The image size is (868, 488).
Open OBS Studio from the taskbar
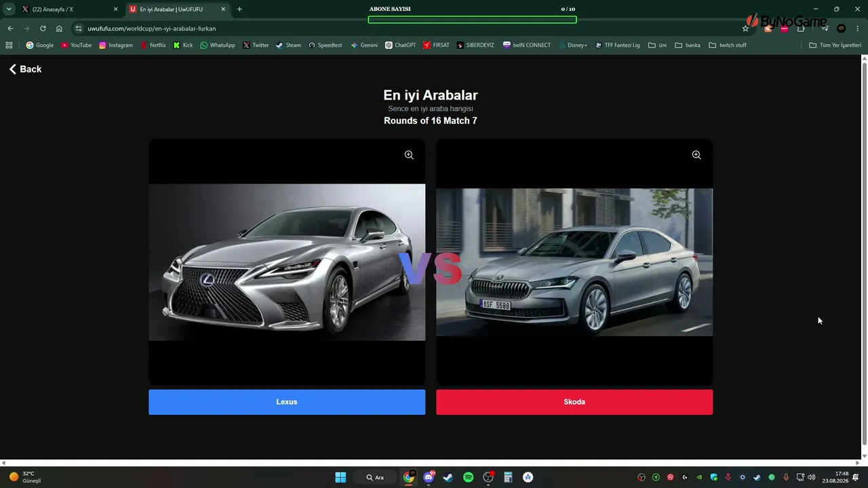(488, 477)
